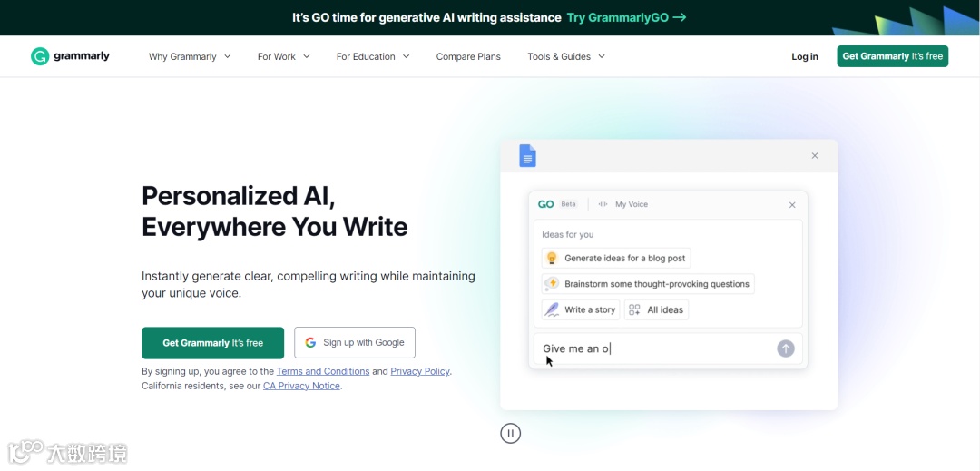Select Generate ideas for a blog post
Image resolution: width=980 pixels, height=471 pixels.
(616, 258)
